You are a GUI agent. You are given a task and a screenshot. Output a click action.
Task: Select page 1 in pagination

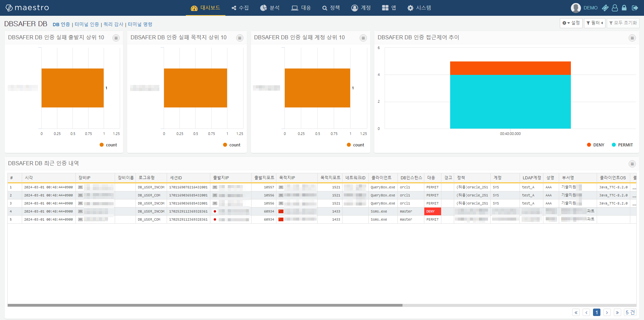pos(597,312)
